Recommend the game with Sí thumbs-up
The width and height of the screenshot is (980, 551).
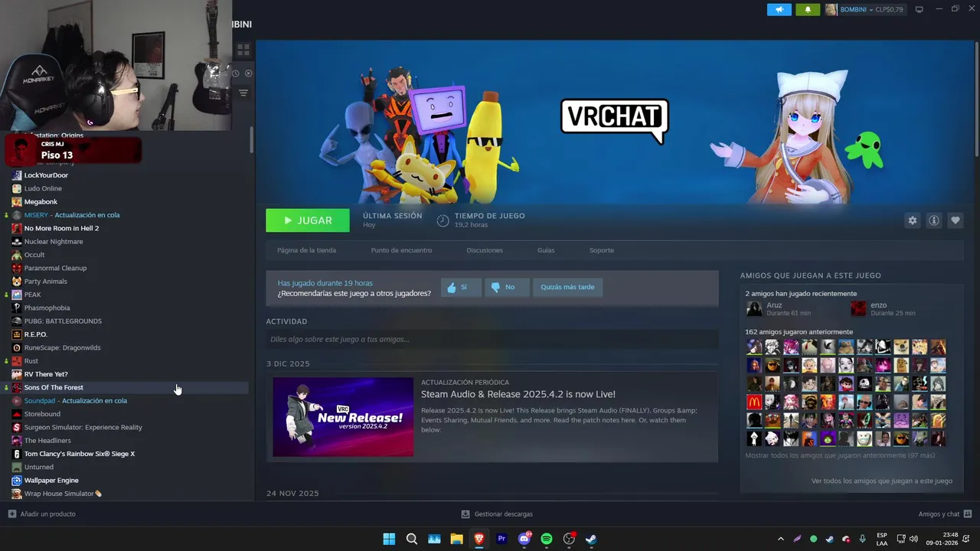[x=461, y=287]
